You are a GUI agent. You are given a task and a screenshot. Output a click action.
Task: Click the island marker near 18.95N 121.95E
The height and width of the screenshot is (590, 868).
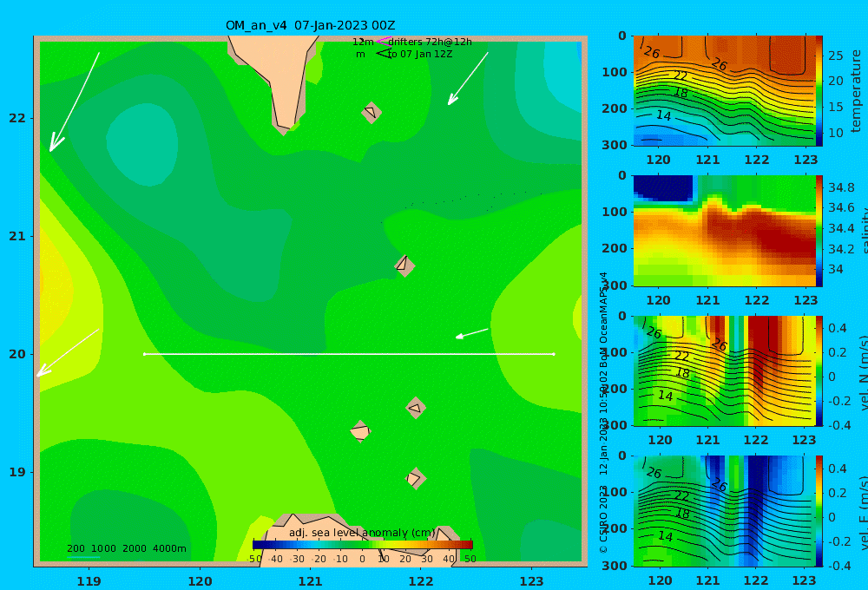415,478
